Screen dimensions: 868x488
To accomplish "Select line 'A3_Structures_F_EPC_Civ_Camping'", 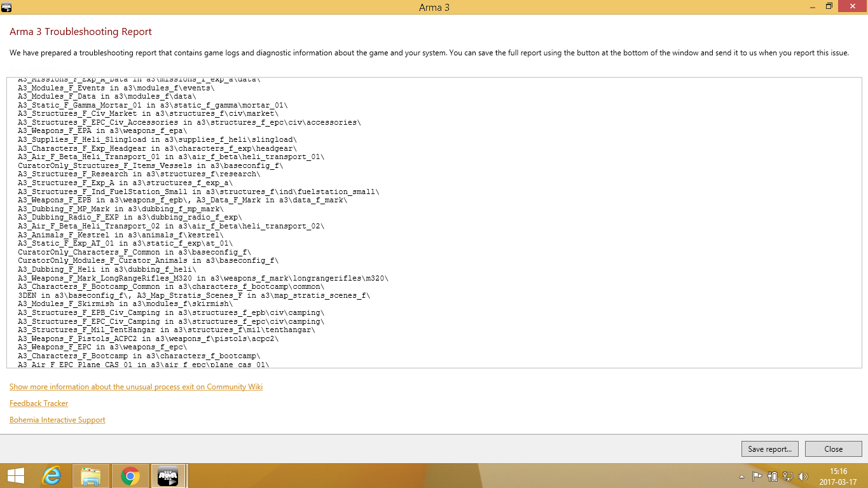I will [x=172, y=321].
